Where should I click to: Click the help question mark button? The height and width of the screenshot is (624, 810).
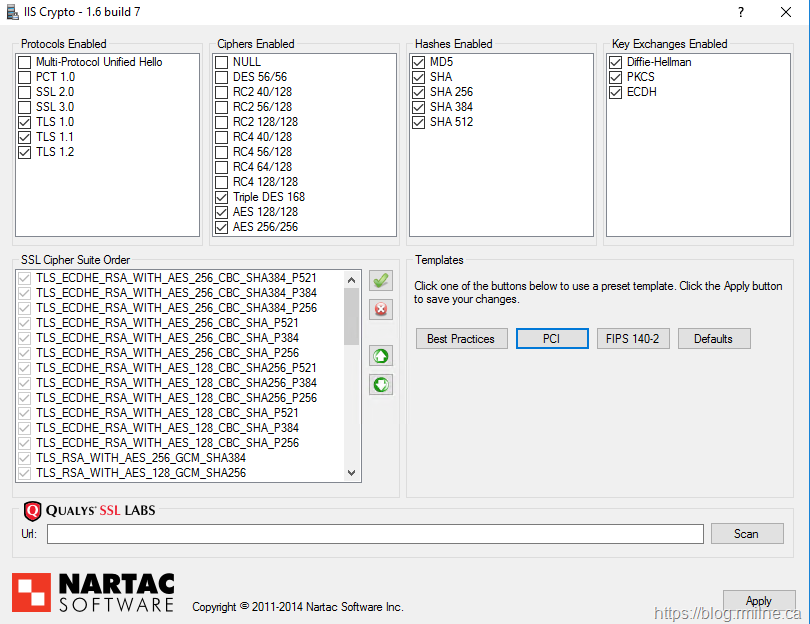[x=741, y=12]
